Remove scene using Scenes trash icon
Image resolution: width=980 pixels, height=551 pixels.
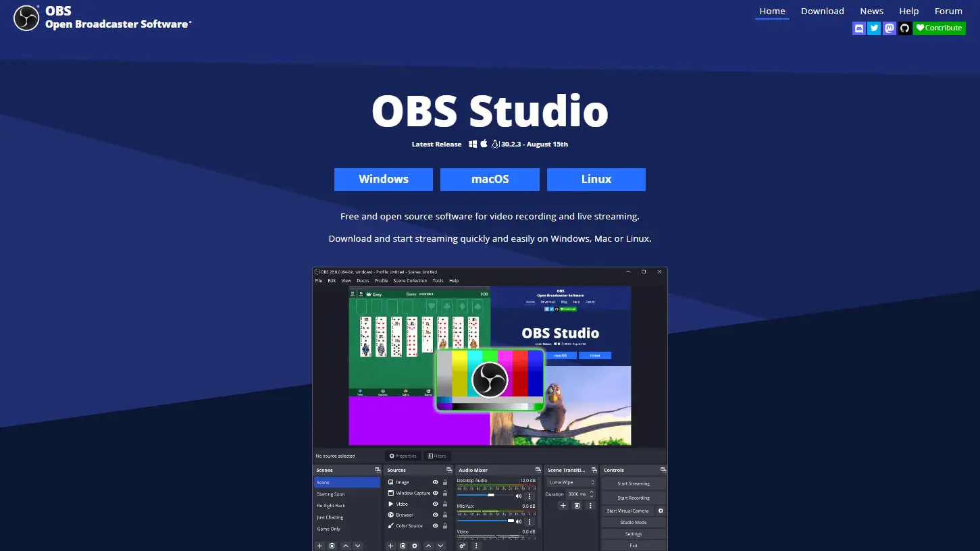point(333,546)
